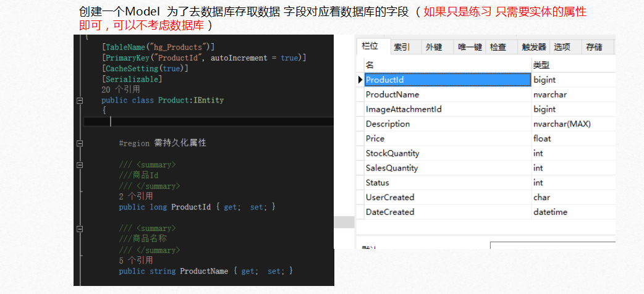Screen dimensions: 644x294
Task: Click the CacheSetting attribute in code
Action: (132, 69)
